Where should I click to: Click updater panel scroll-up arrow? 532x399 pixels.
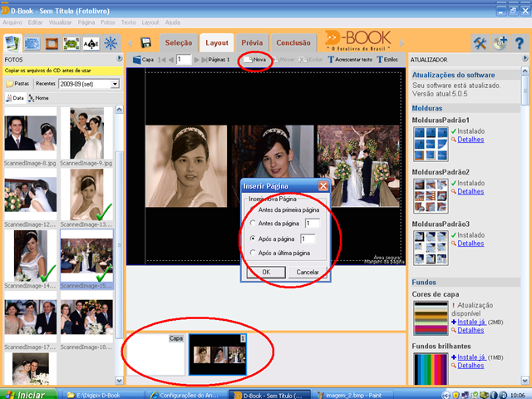coord(525,71)
